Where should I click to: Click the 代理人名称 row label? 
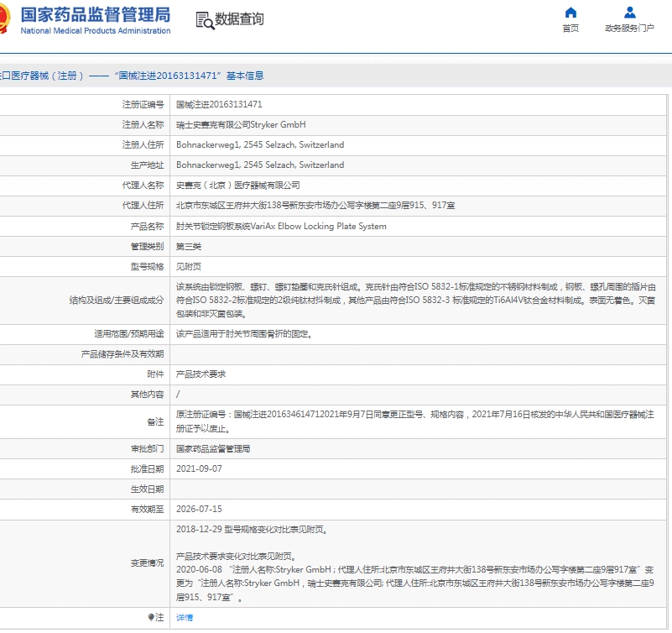pyautogui.click(x=143, y=186)
